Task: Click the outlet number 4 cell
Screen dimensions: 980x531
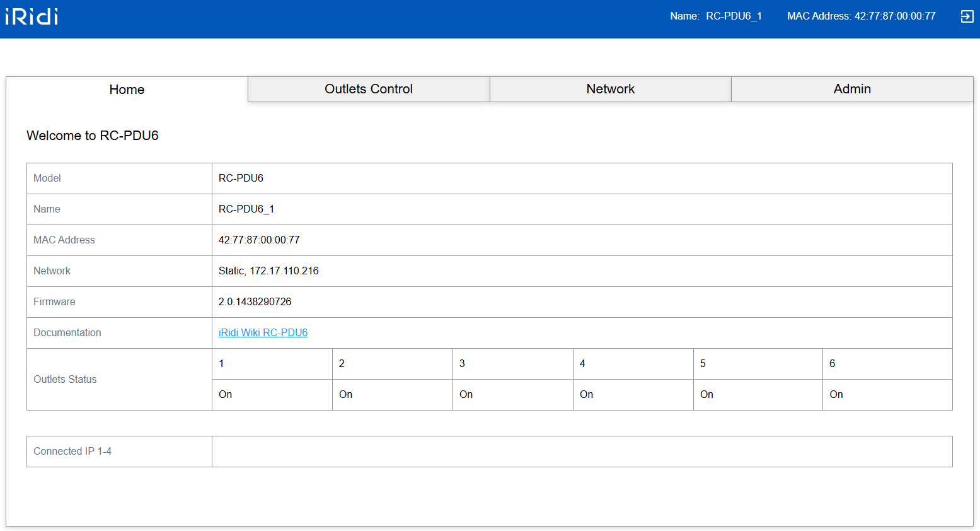Action: coord(633,364)
